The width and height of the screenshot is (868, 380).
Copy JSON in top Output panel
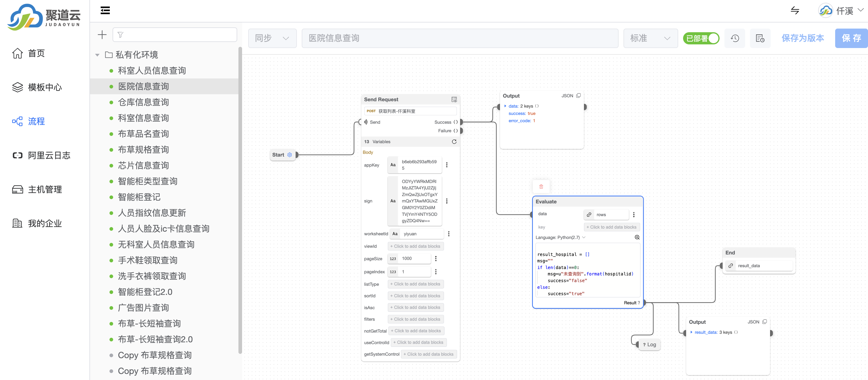(x=578, y=96)
